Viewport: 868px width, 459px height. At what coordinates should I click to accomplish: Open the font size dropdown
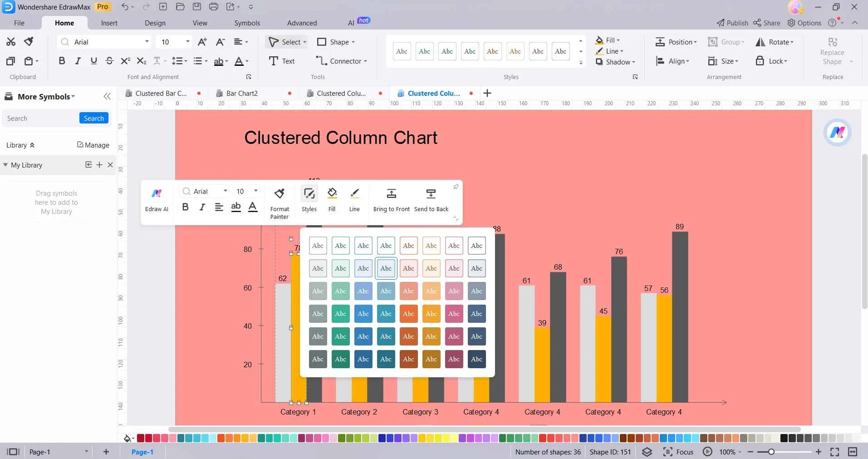click(187, 42)
